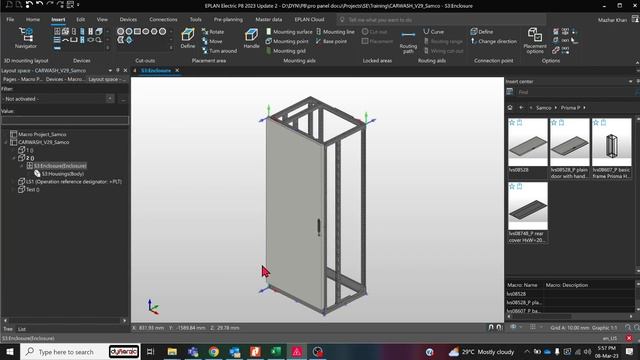The image size is (640, 360).
Task: Collapse the ribbon with the chevron
Action: pos(637,62)
